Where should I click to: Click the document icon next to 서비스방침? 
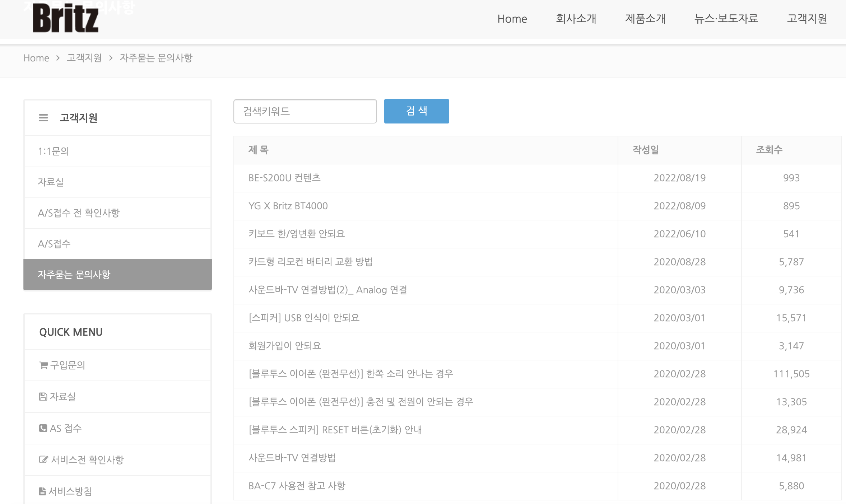[42, 491]
